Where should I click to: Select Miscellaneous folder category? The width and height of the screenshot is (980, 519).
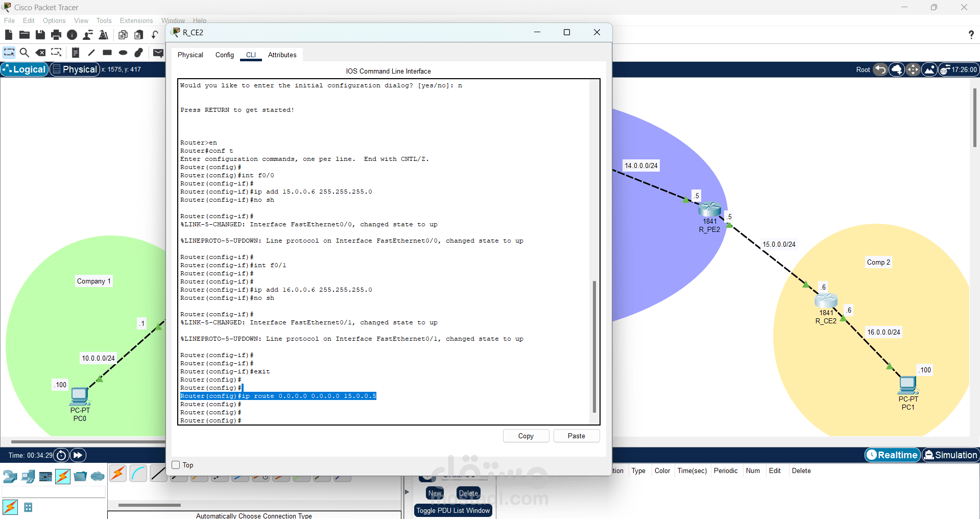tap(80, 477)
